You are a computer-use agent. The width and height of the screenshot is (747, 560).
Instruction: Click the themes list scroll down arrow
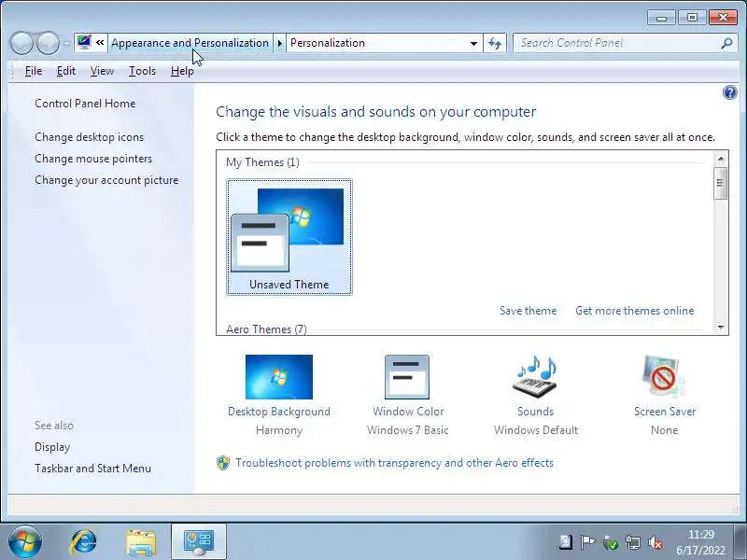click(720, 328)
